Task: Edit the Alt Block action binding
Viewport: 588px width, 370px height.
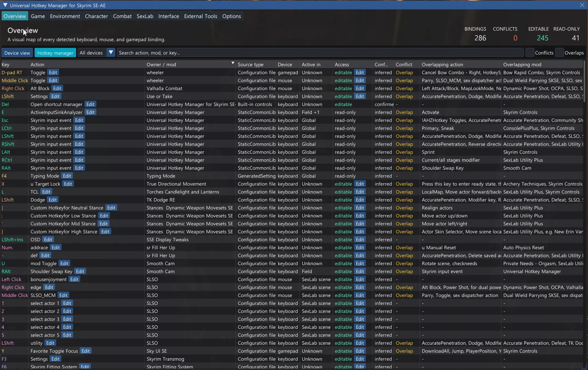Action: tap(57, 88)
